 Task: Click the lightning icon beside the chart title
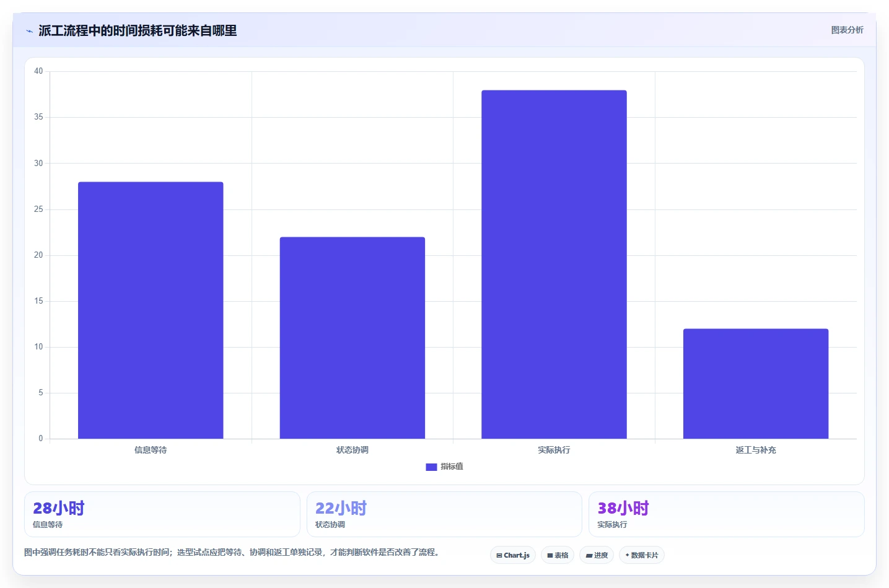[29, 31]
